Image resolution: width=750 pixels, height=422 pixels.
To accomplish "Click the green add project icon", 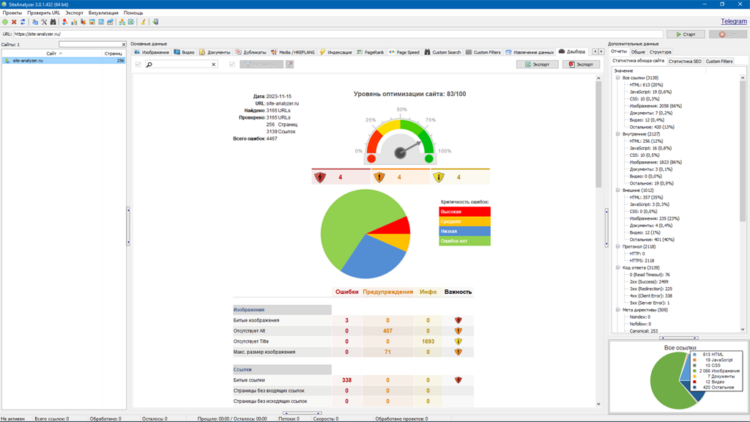I will 5,22.
